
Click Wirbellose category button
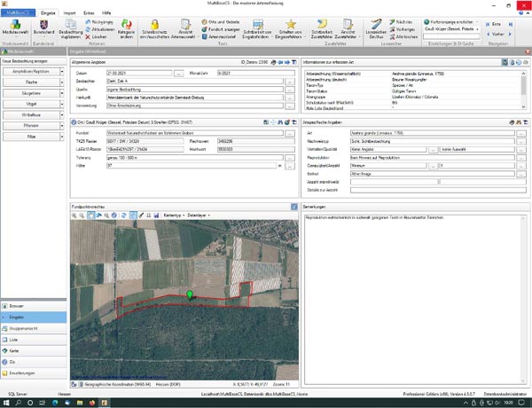[x=31, y=115]
